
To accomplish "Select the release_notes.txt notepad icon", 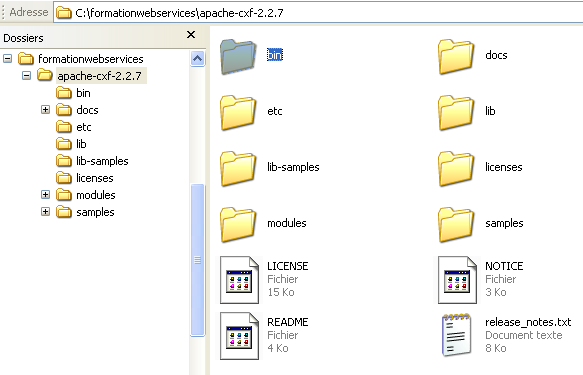I will pos(457,335).
